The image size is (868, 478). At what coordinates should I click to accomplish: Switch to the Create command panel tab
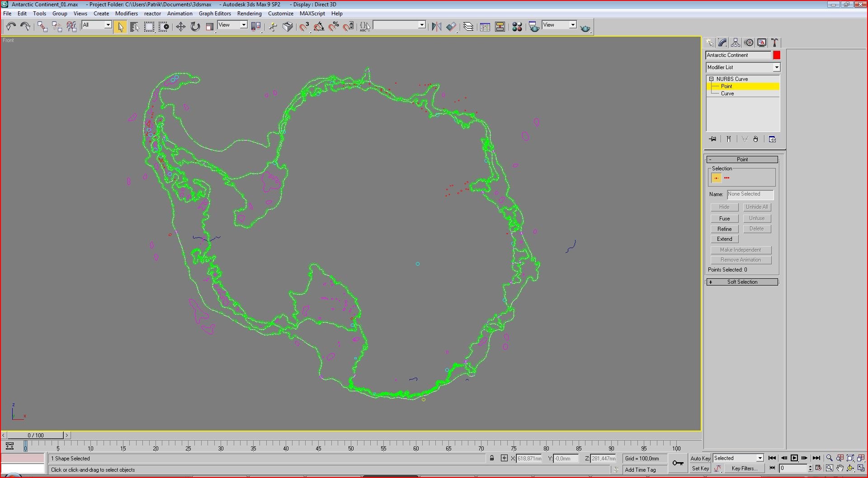[710, 42]
